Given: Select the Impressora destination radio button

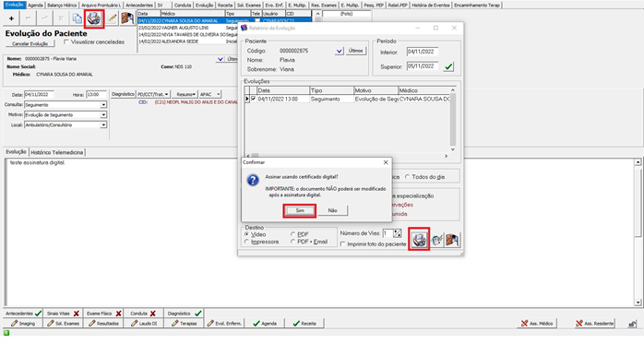Looking at the screenshot, I should coord(246,242).
